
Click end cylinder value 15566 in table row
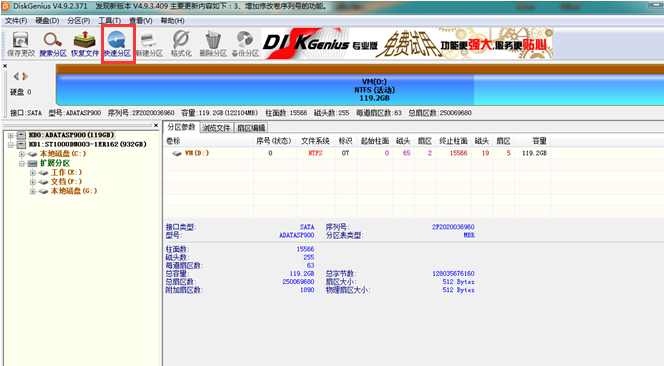click(x=459, y=153)
